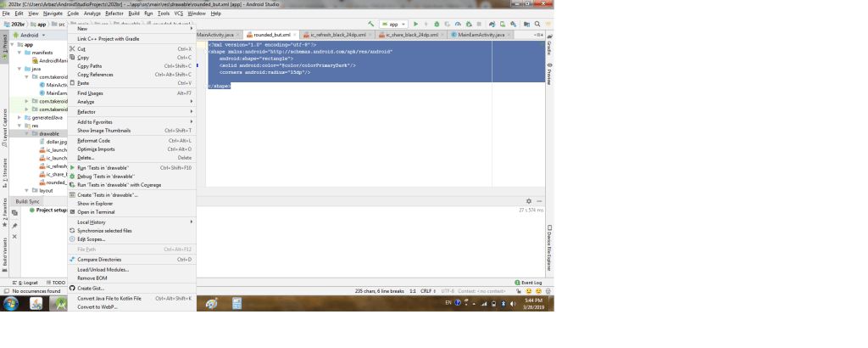Screen dimensions: 868x348
Task: Select the Build: Sync tab
Action: click(27, 202)
